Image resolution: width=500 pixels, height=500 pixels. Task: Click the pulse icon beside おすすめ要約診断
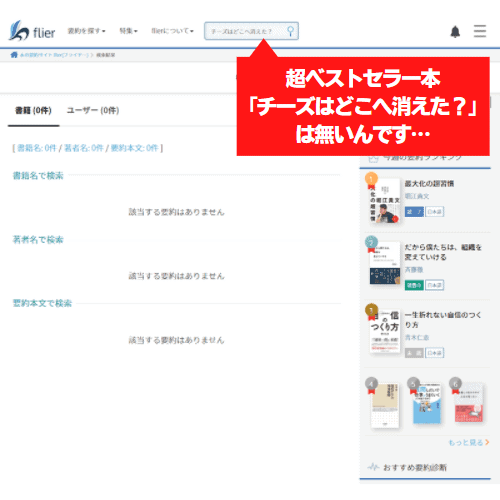point(373,467)
